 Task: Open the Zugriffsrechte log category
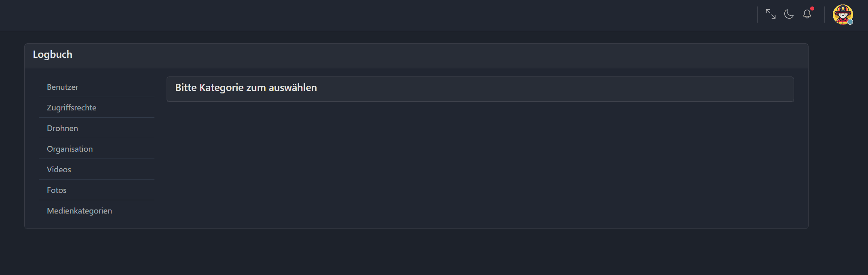pyautogui.click(x=72, y=108)
